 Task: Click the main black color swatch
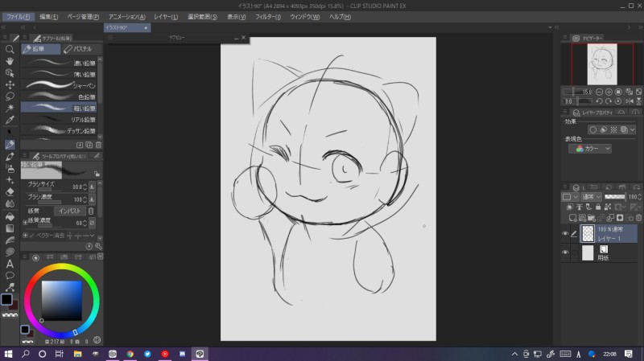(6, 299)
